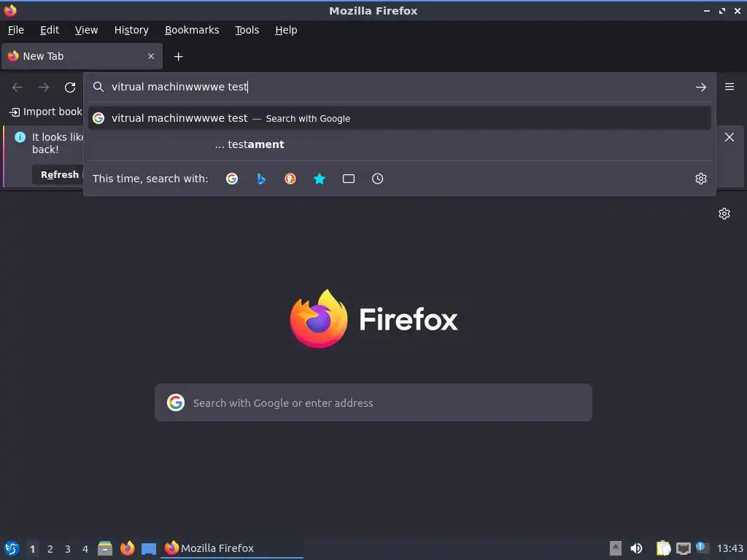Switch to workspace 3 in taskbar
This screenshot has height=560, width=747.
pos(68,549)
